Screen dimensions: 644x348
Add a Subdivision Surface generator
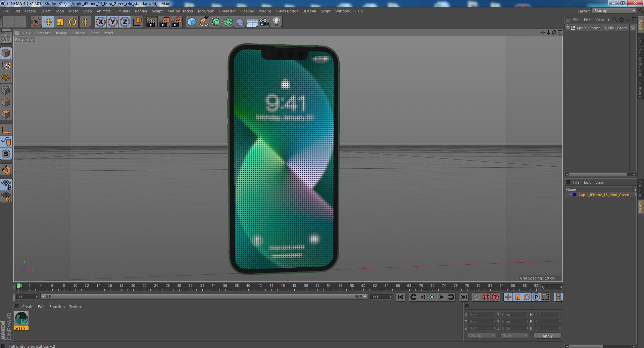pos(216,22)
